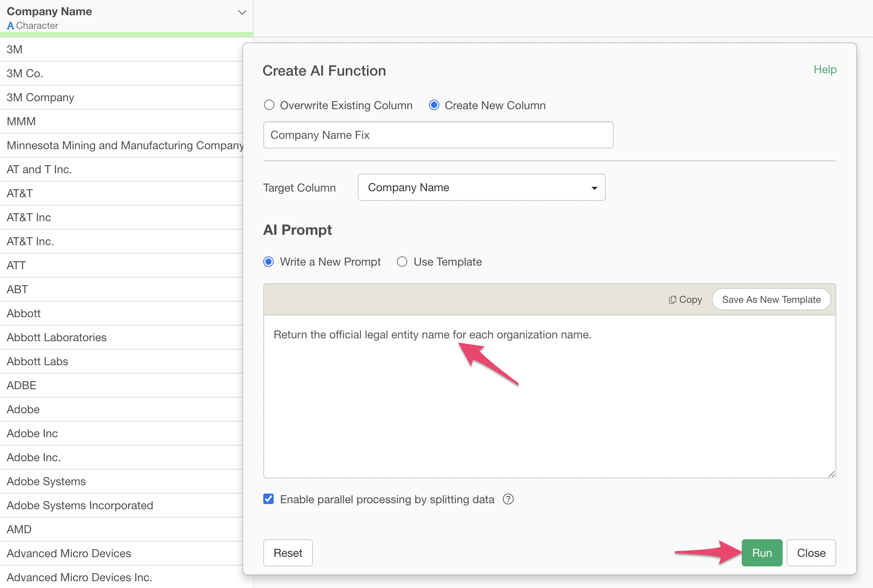Viewport: 873px width, 588px height.
Task: Select the Adobe Systems Incorporated cell
Action: tap(80, 505)
